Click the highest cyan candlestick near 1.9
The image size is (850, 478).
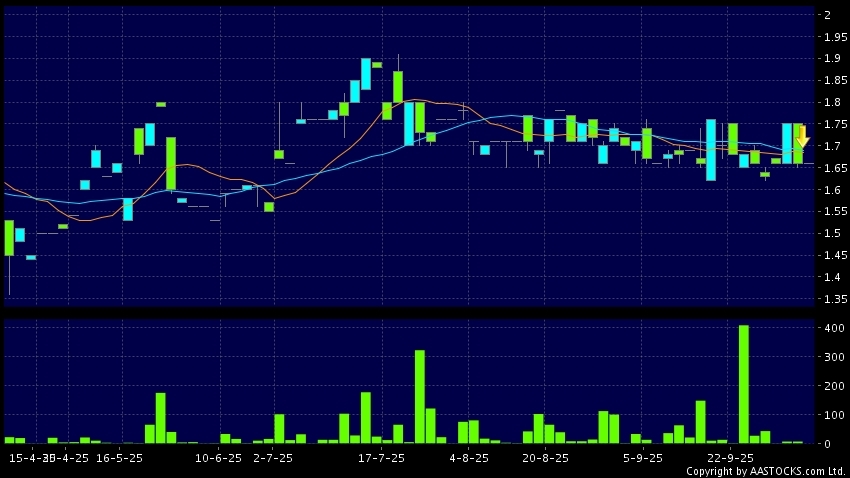coord(366,74)
